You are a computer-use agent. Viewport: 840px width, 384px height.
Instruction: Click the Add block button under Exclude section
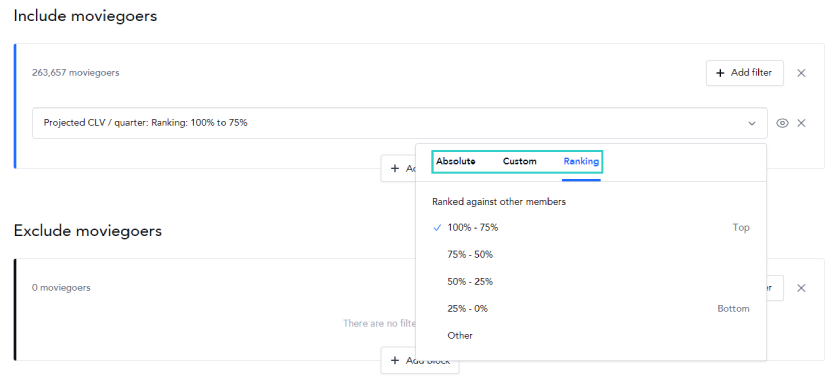click(419, 360)
